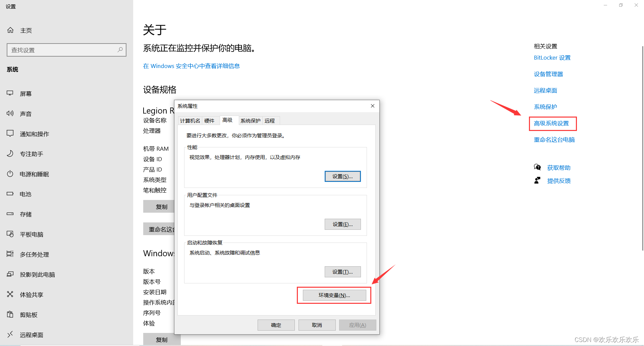This screenshot has width=644, height=346.
Task: Open Environment Variables 环境变量(N)...
Action: click(334, 295)
